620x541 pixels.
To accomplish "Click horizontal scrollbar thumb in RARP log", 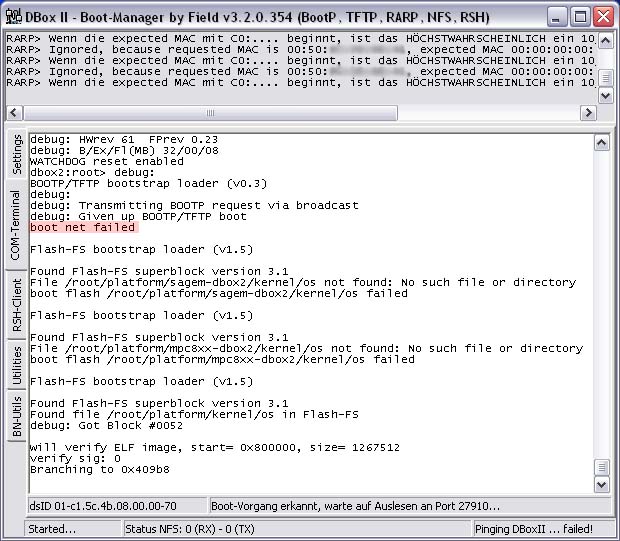I will coord(210,113).
